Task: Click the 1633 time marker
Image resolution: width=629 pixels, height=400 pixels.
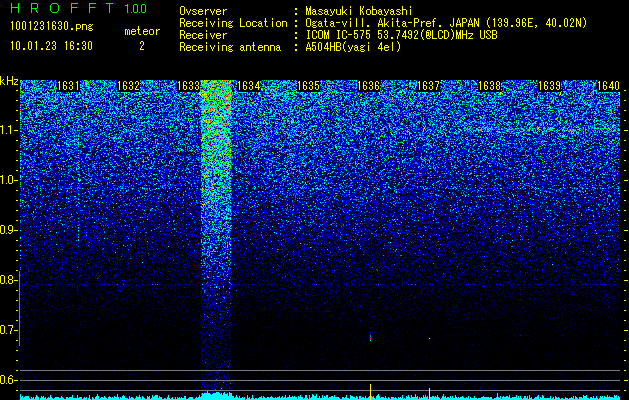Action: pos(189,86)
